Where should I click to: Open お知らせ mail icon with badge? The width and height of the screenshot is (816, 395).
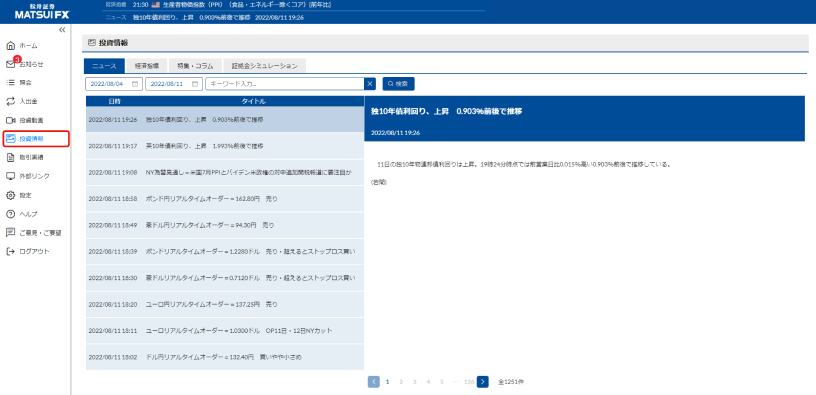point(10,65)
